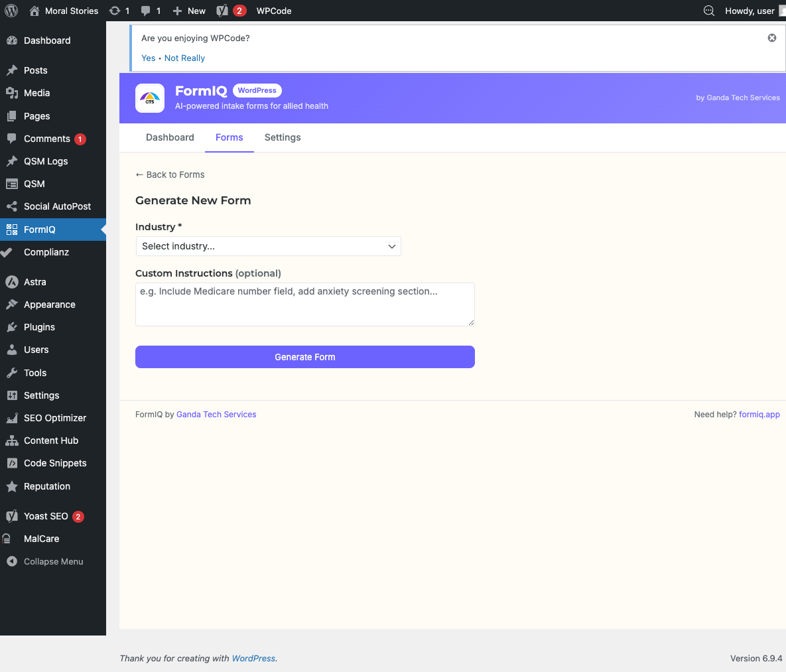Expand the New menu in the admin bar
This screenshot has width=786, height=672.
tap(188, 11)
